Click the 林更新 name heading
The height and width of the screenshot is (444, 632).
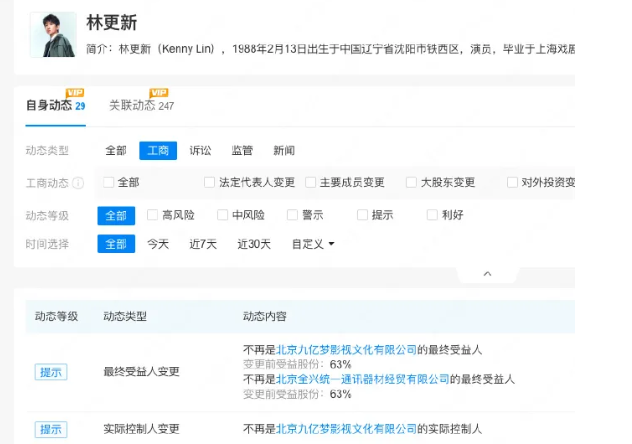pyautogui.click(x=112, y=23)
